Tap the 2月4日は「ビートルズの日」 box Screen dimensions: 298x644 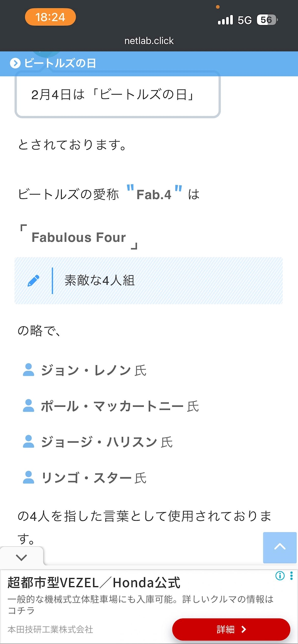point(117,95)
